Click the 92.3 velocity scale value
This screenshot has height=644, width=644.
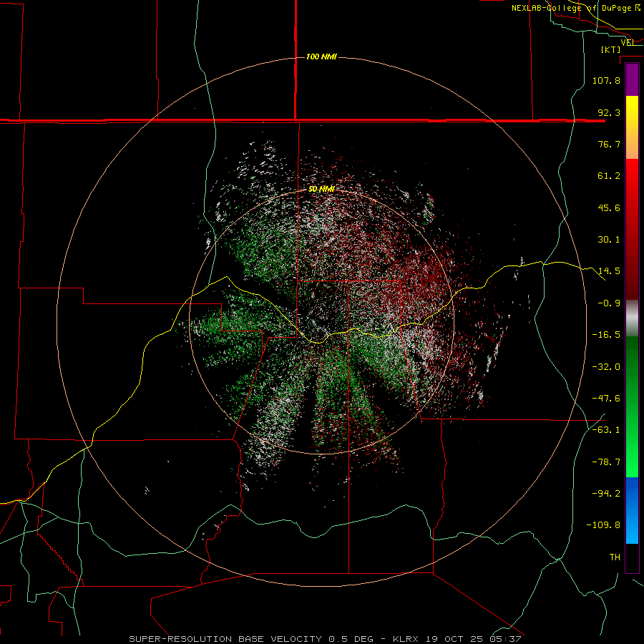tap(609, 112)
